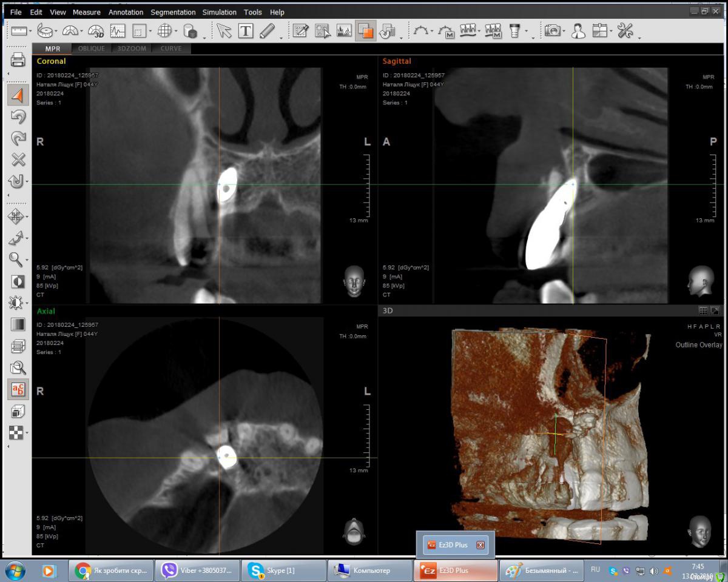Toggle the highlighted orange overlay toolbar button
This screenshot has height=582, width=728.
click(x=365, y=31)
